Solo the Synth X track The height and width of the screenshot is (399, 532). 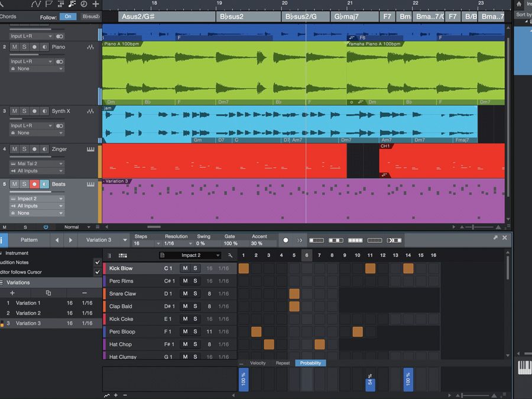point(24,111)
